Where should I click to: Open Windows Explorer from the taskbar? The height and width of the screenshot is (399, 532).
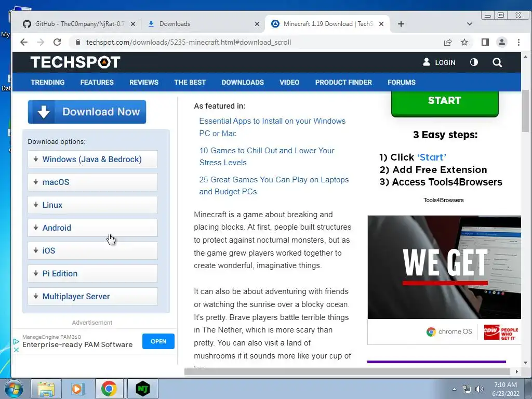pyautogui.click(x=46, y=389)
